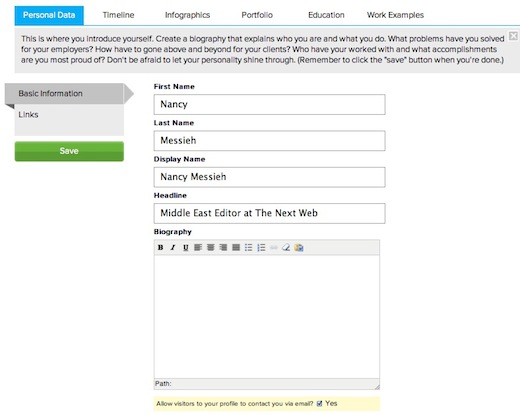
Task: Switch to the Infographics tab
Action: click(x=187, y=15)
